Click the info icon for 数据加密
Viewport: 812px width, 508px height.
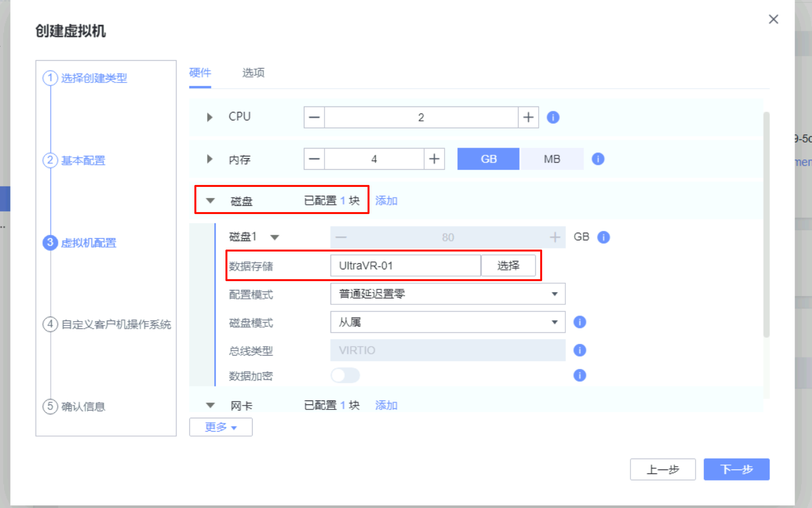(x=580, y=375)
